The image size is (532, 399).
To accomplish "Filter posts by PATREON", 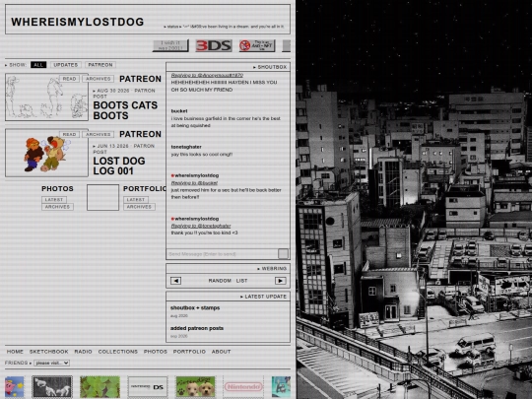I will pyautogui.click(x=100, y=65).
